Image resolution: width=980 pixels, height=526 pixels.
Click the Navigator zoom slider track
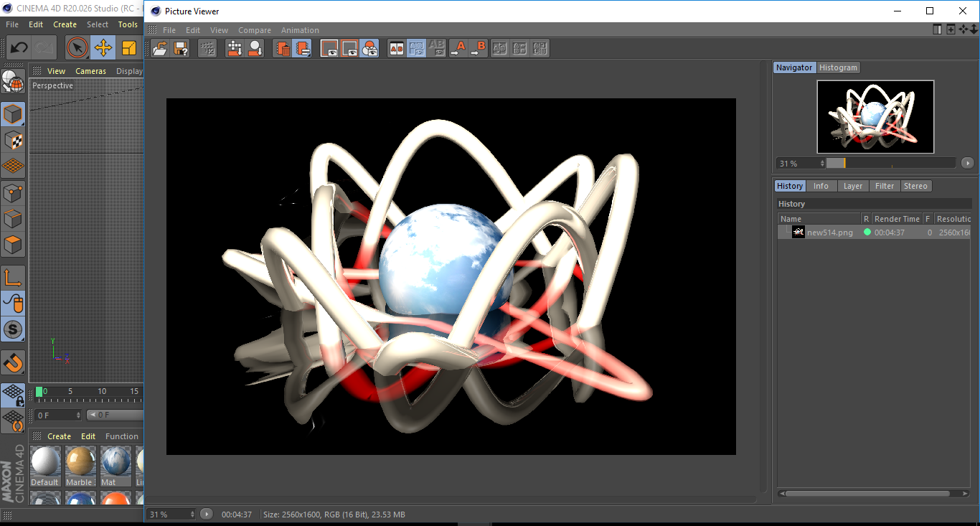pyautogui.click(x=891, y=163)
